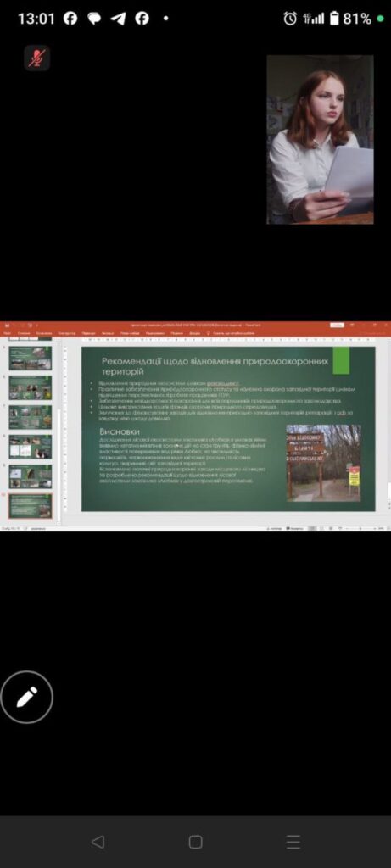Click the 'Скажіть, що потрібно зробити' search box

click(230, 333)
